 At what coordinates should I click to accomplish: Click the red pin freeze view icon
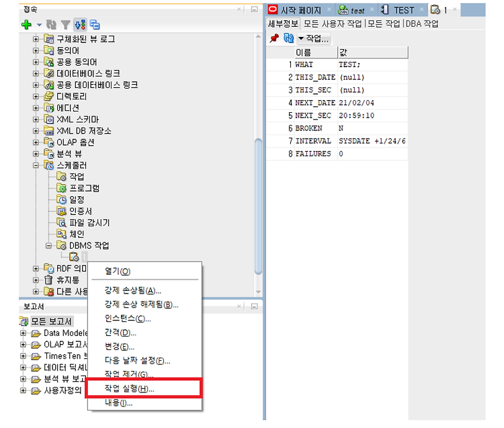pyautogui.click(x=274, y=38)
